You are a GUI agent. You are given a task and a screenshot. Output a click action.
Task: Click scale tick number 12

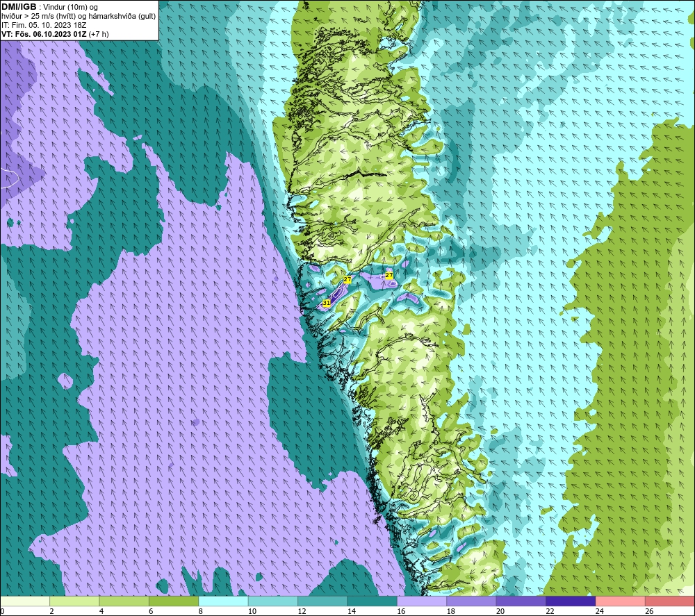302,611
